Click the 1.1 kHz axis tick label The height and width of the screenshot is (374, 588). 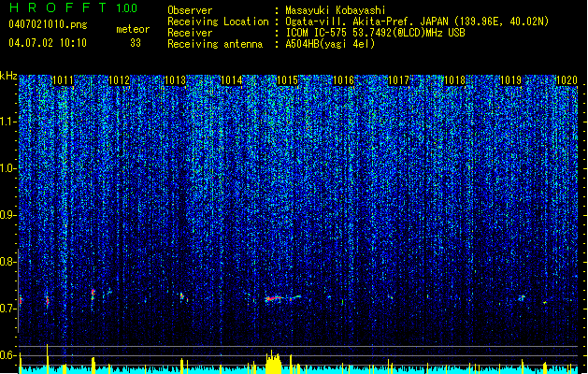(8, 122)
